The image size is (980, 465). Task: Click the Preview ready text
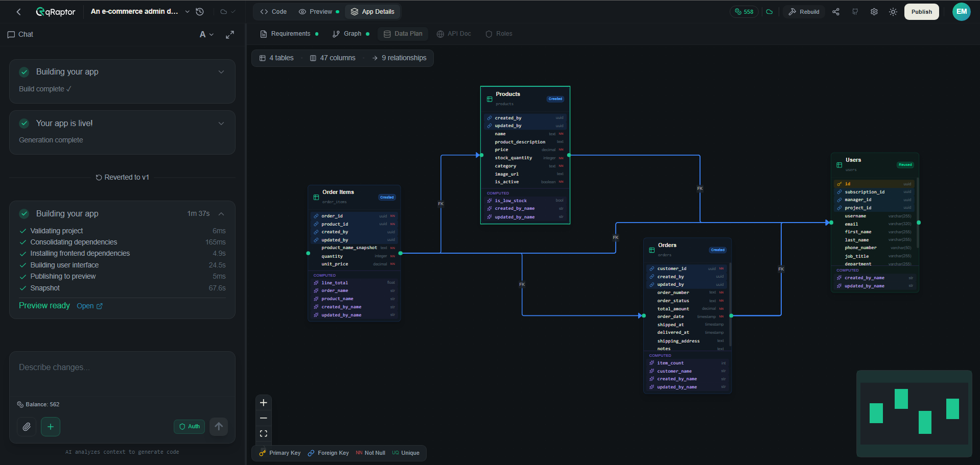pyautogui.click(x=44, y=305)
